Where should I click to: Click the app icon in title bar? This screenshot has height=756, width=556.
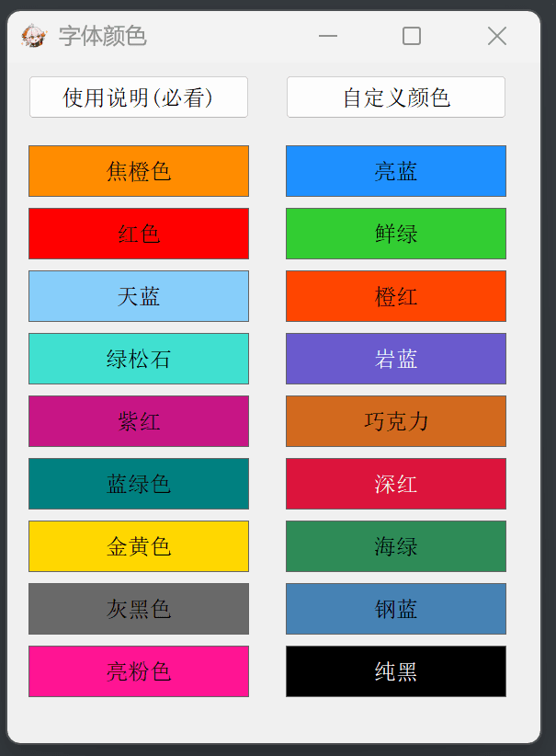33,36
